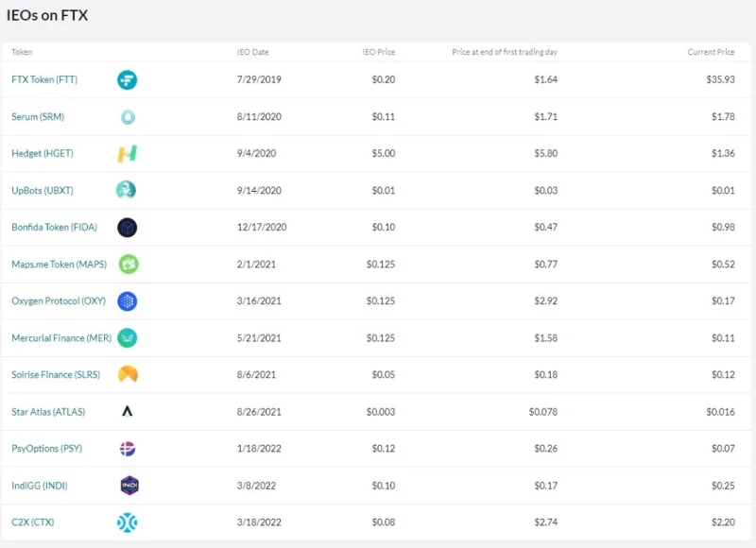Select the 5/21/2021 IEO date cell
Viewport: 756px width, 548px height.
[259, 338]
